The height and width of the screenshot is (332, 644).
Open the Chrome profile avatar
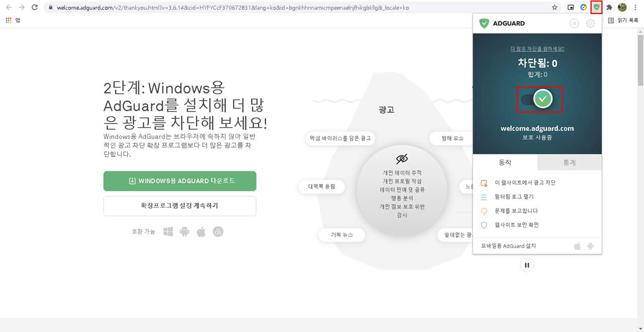(x=622, y=8)
